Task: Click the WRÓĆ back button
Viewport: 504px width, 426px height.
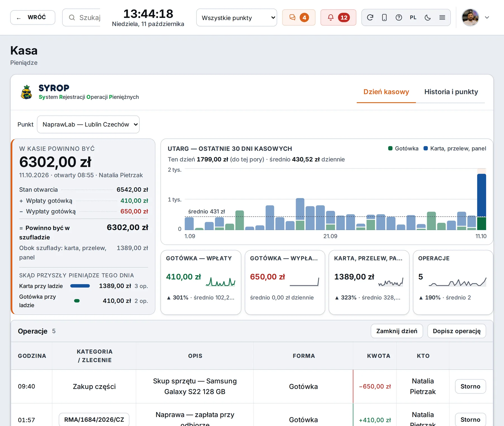Action: coord(33,17)
